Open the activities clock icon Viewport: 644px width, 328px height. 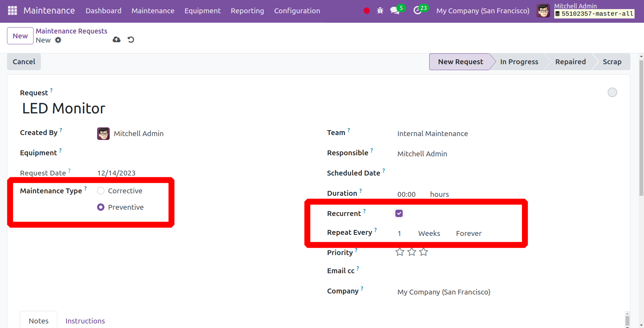tap(417, 10)
